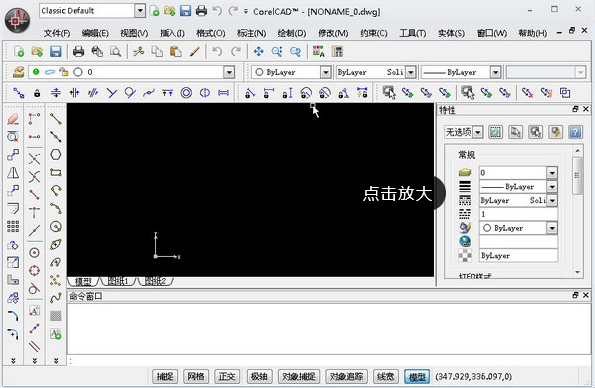Viewport: 595px width, 388px height.
Task: Open the 编辑(E) menu
Action: click(95, 33)
